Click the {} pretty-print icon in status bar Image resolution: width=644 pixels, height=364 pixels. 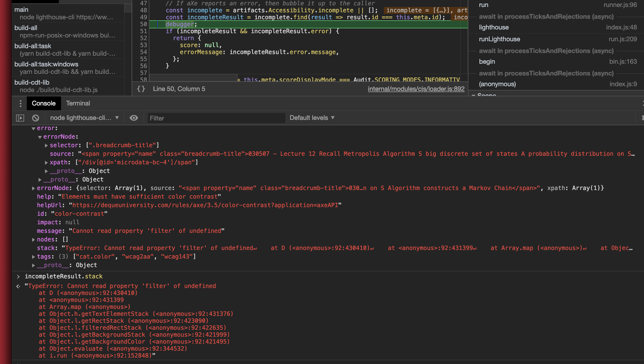[142, 89]
